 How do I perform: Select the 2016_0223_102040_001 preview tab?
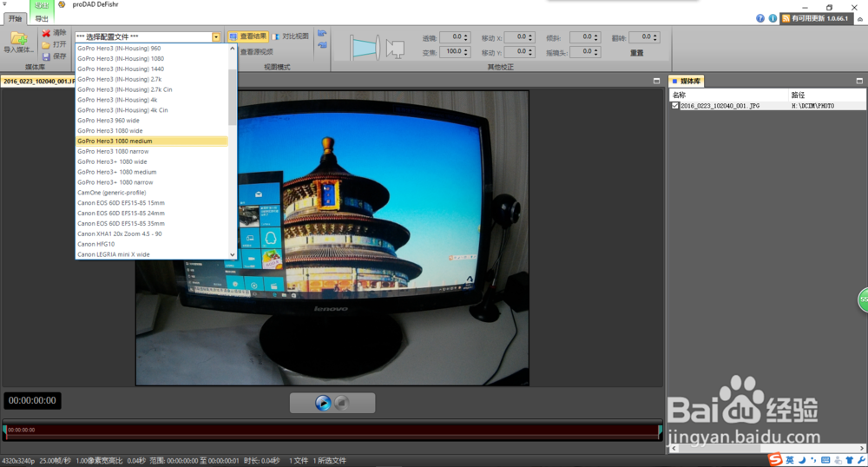[37, 81]
